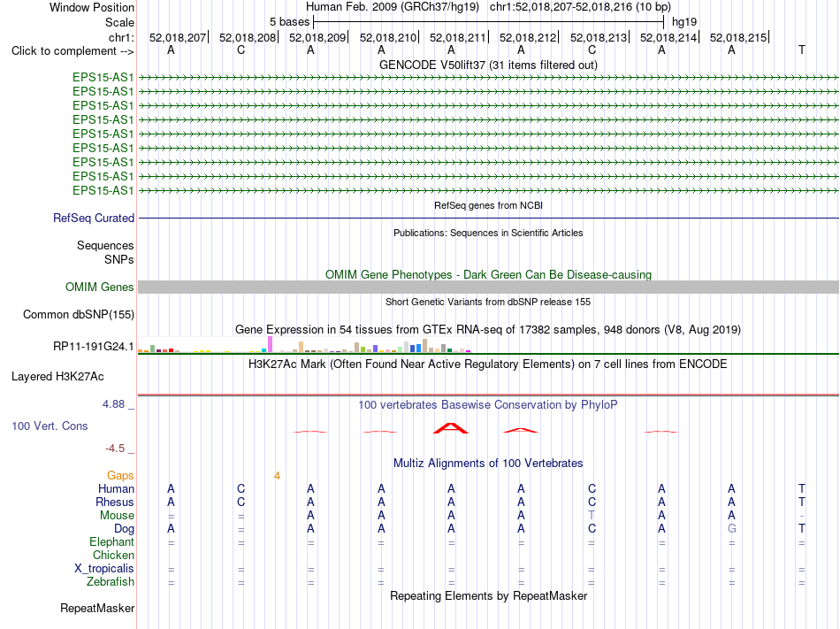Click position label 52,018,207
This screenshot has width=840, height=629.
(178, 37)
